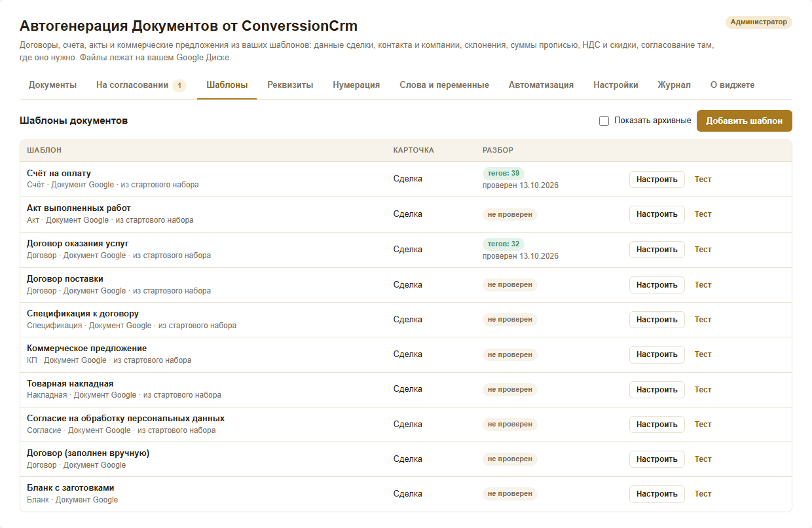Screen dimensions: 812x528
Task: Test the Договор оказания услуг template
Action: tap(703, 250)
